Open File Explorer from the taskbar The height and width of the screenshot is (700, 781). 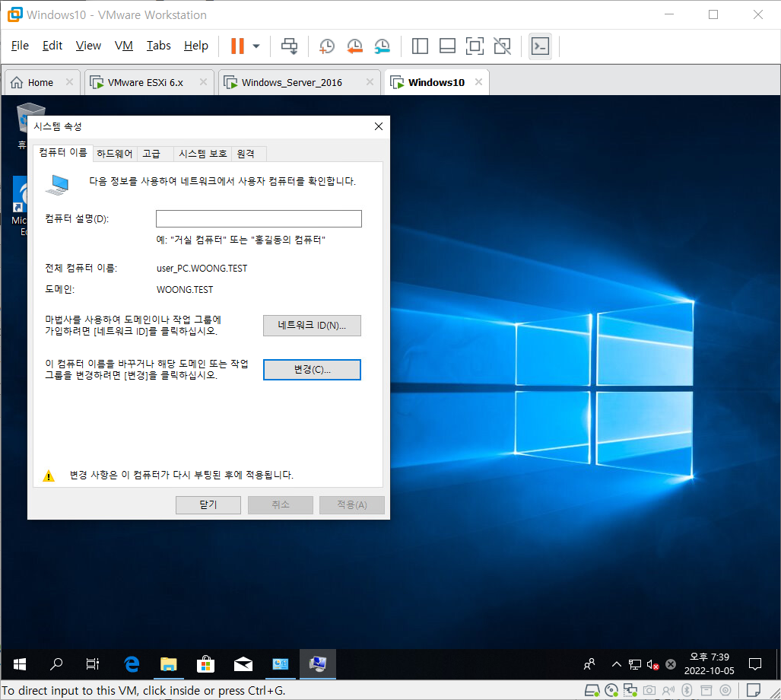(x=168, y=663)
